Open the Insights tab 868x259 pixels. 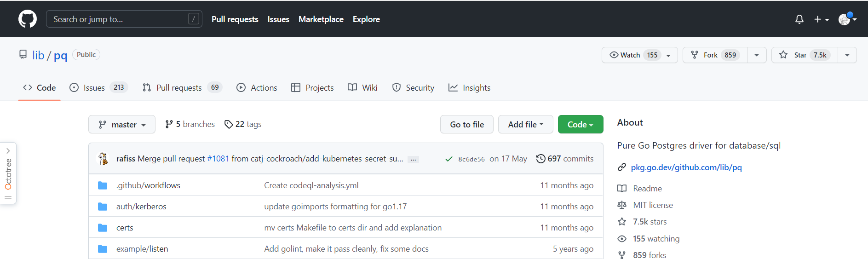(x=470, y=87)
